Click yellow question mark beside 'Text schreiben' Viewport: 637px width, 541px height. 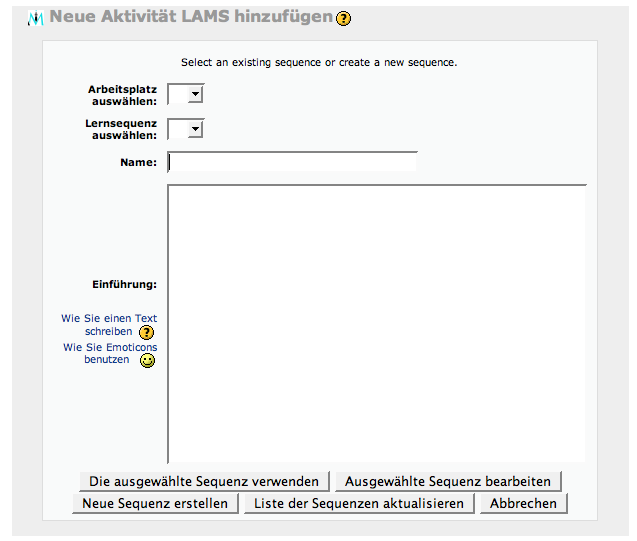click(x=146, y=332)
